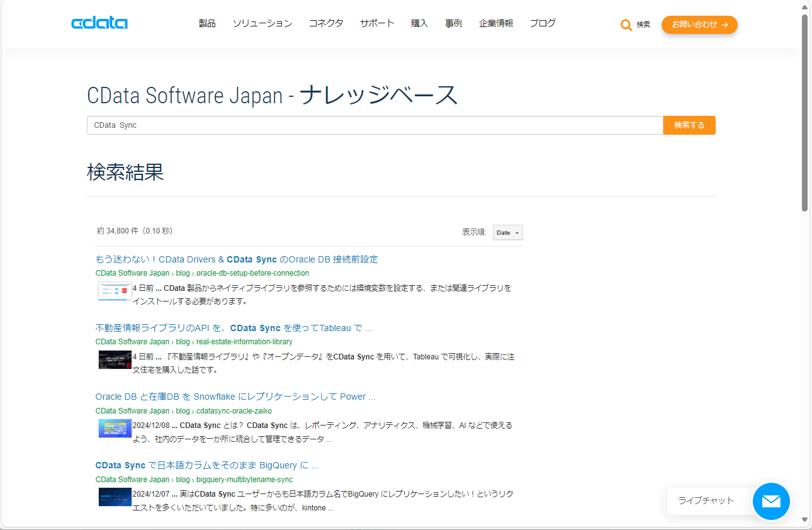Open the ソリューション menu
This screenshot has width=812, height=530.
tap(262, 23)
